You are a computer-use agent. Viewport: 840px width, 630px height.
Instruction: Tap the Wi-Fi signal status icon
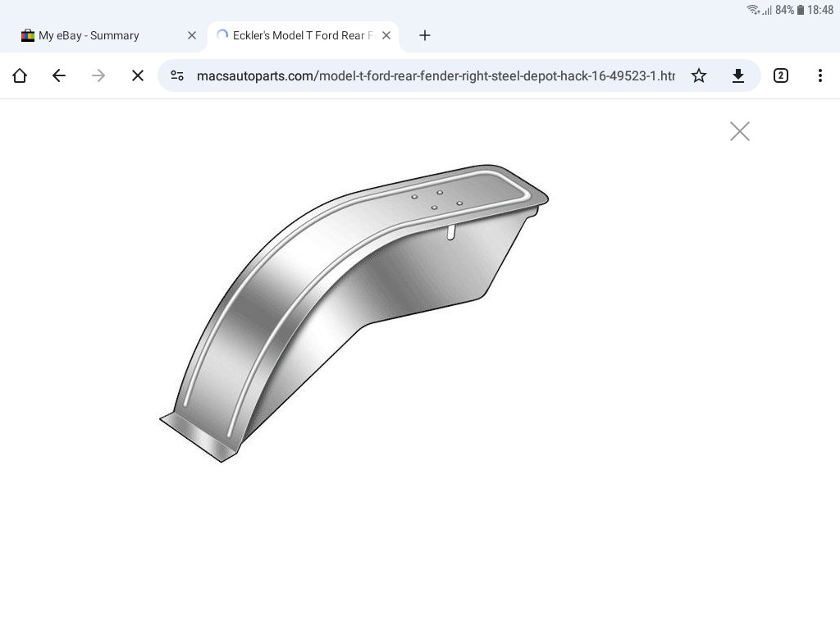pos(753,10)
